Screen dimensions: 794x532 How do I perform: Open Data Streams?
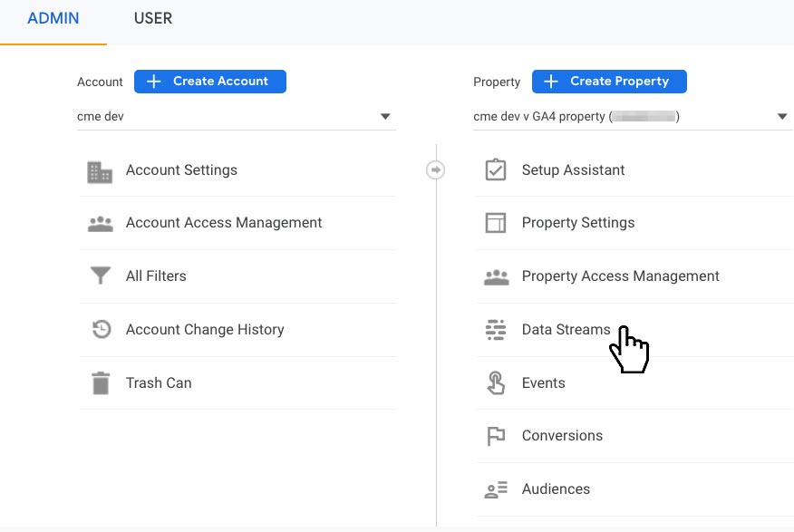[x=634, y=330]
